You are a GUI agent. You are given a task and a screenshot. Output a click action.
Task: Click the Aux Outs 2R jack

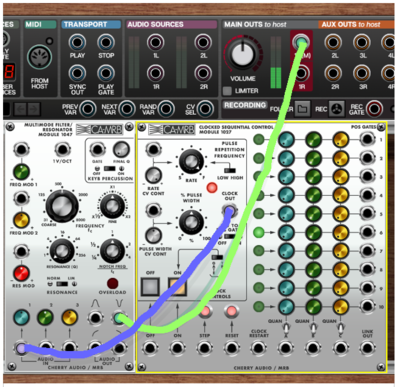[x=333, y=73]
